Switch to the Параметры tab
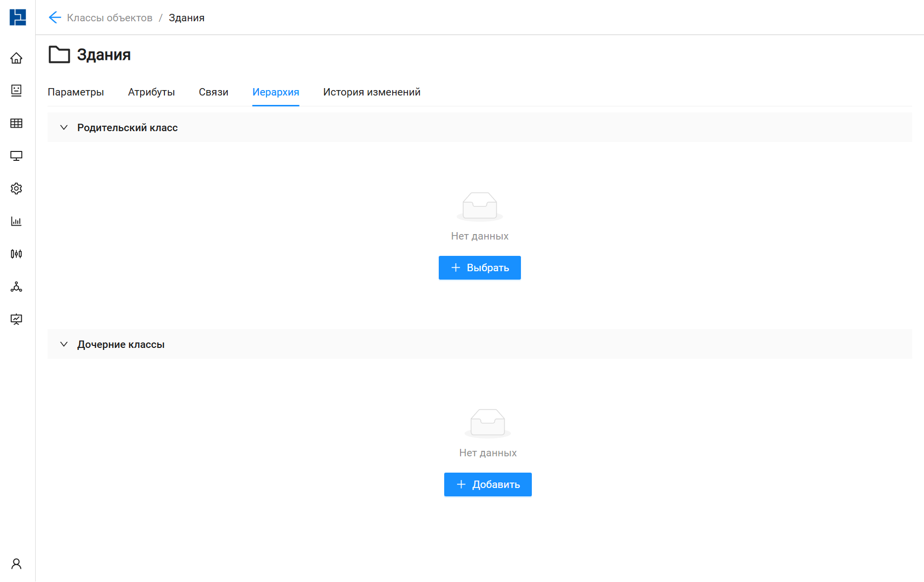Image resolution: width=924 pixels, height=582 pixels. [76, 92]
